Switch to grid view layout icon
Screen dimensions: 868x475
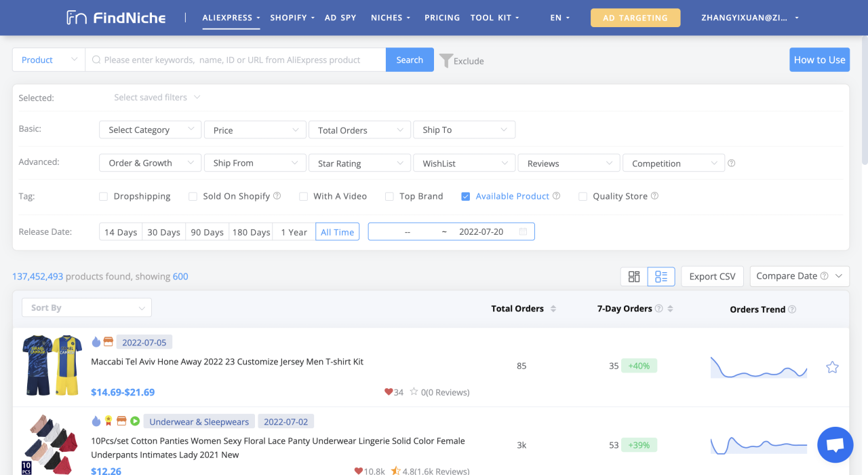point(634,276)
